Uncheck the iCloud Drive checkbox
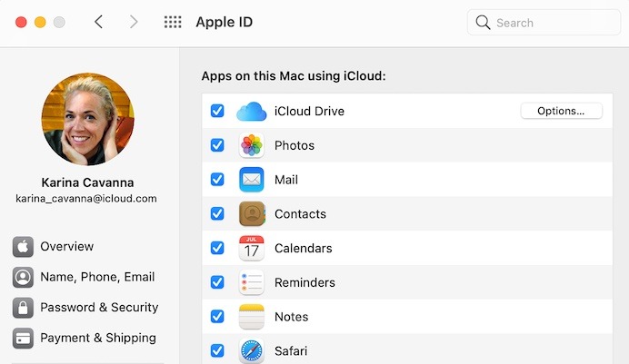This screenshot has height=364, width=629. coord(217,111)
